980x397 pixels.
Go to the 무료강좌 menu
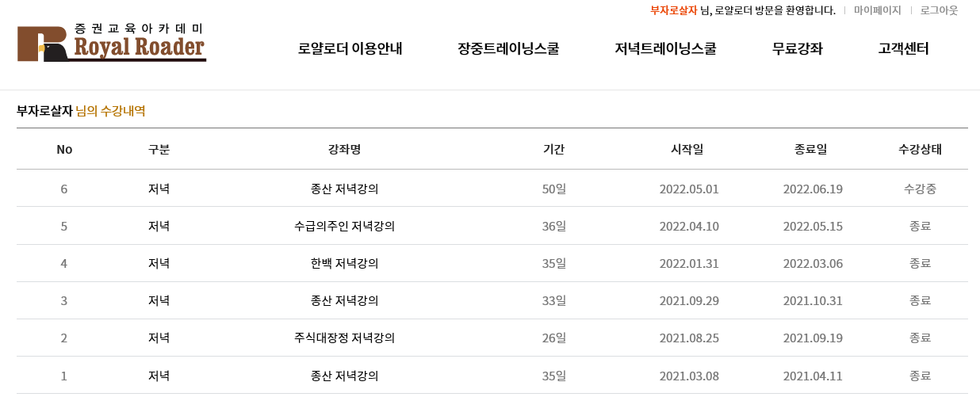pos(798,48)
